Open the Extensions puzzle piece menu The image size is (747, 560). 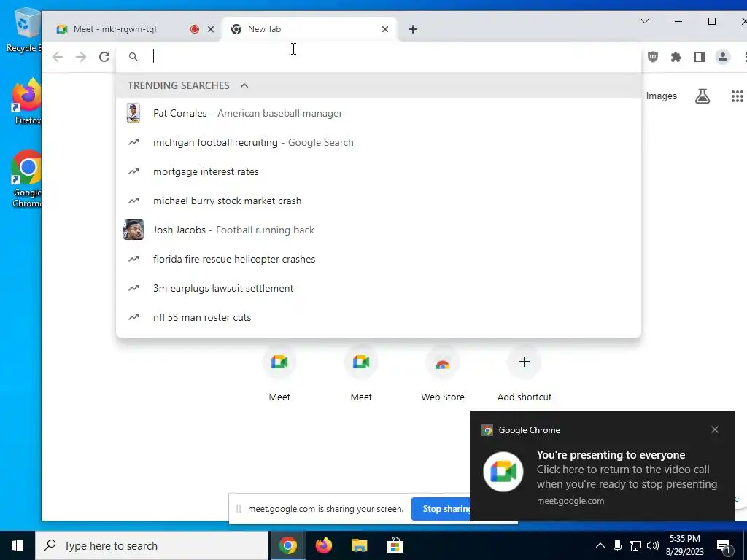(x=676, y=57)
